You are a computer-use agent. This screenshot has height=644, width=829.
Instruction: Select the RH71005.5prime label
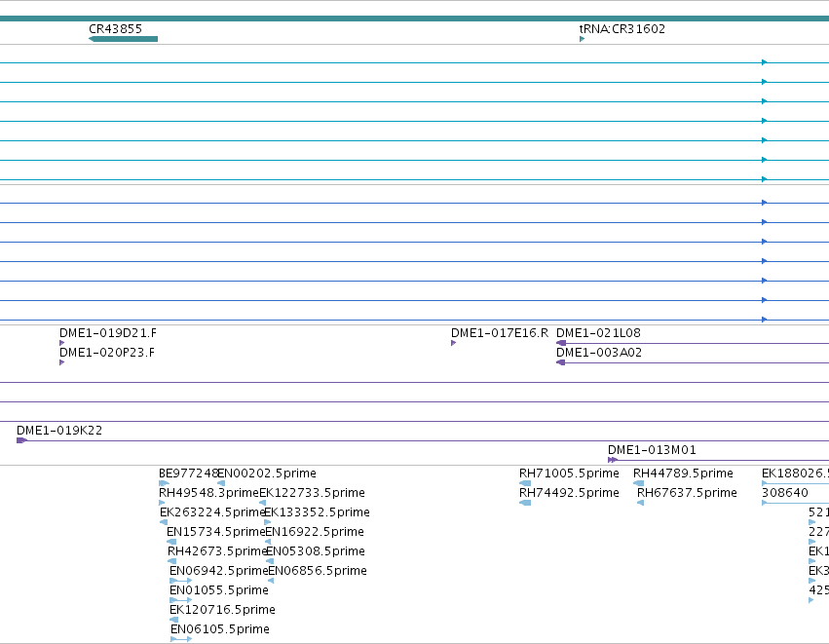(569, 474)
